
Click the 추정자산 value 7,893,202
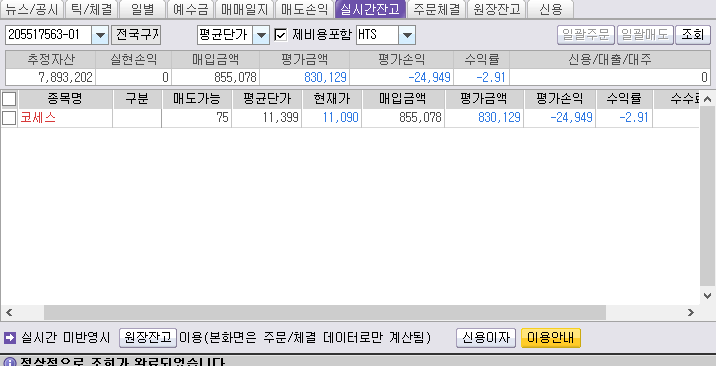tap(51, 77)
